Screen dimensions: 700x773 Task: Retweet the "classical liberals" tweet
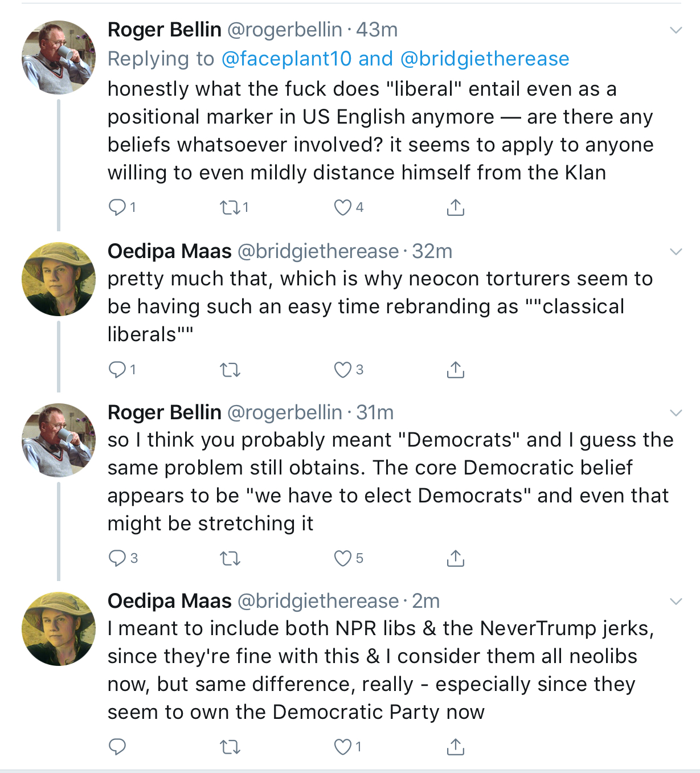tap(230, 370)
